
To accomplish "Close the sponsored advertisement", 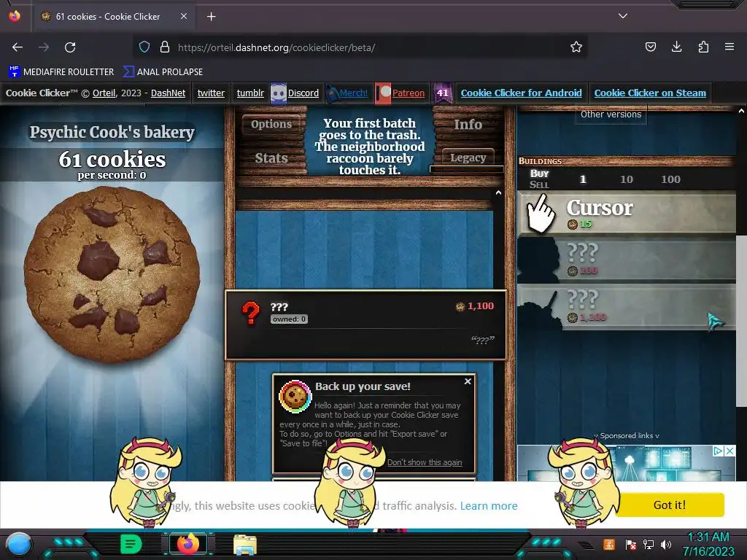I will pyautogui.click(x=729, y=451).
